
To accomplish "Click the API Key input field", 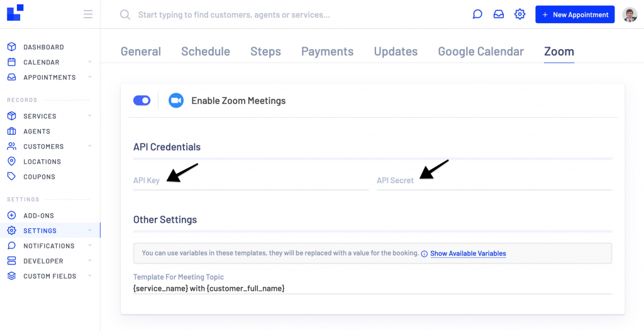I will pos(251,180).
